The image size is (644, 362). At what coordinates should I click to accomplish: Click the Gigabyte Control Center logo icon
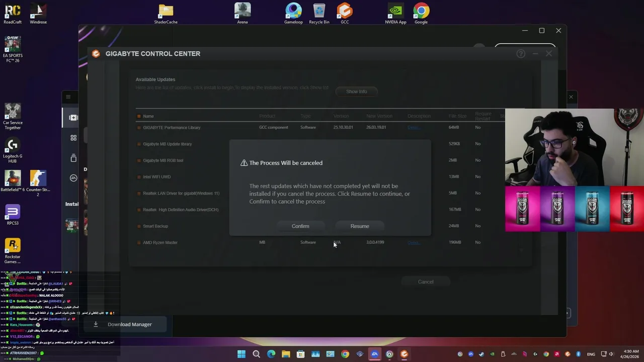point(96,54)
